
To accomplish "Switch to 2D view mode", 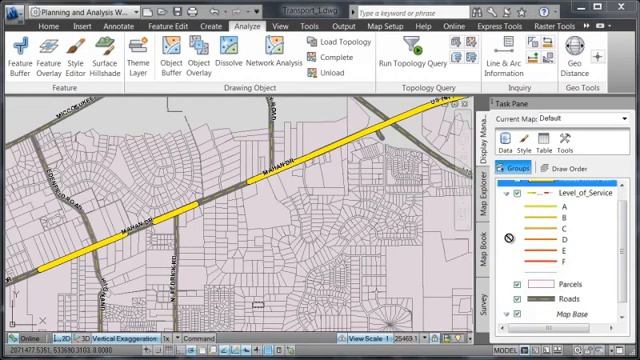I will click(62, 338).
